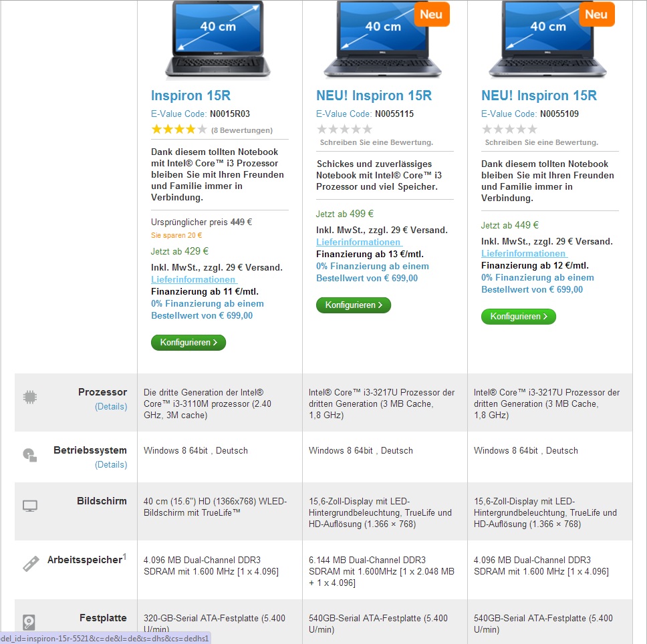Click the Prozessor chip icon
Viewport: 647px width, 644px height.
(x=29, y=397)
